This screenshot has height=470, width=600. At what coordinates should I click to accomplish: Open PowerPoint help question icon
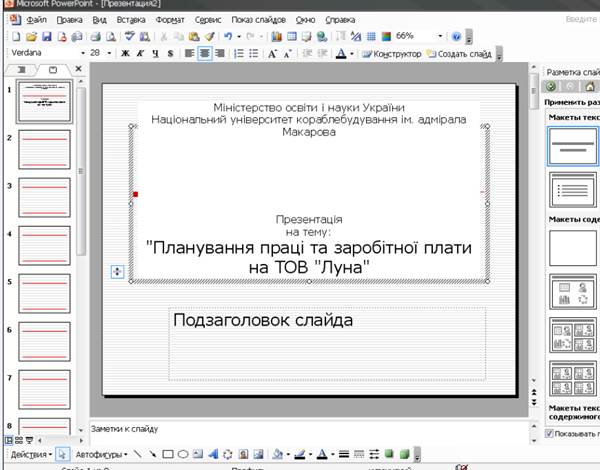(x=456, y=36)
